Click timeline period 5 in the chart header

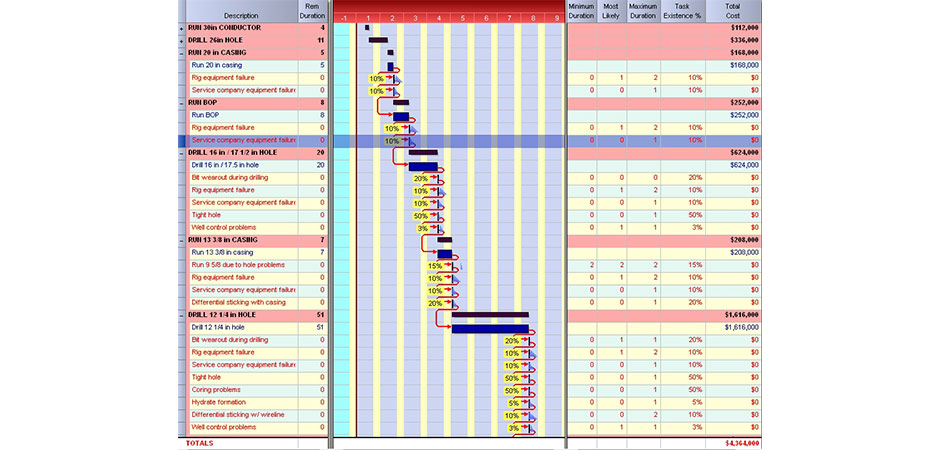(462, 18)
